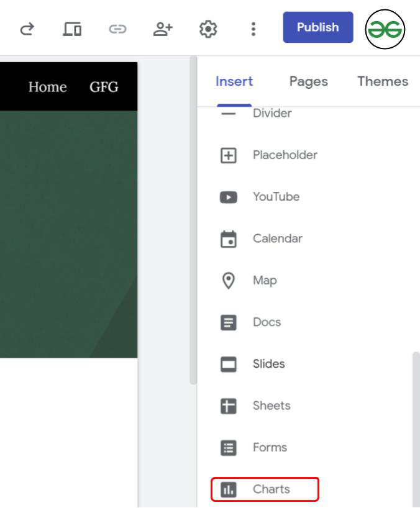Switch to the Pages tab

pyautogui.click(x=309, y=81)
